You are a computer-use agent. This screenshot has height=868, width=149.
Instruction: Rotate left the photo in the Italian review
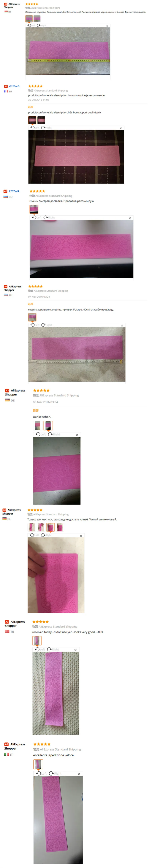41,773
